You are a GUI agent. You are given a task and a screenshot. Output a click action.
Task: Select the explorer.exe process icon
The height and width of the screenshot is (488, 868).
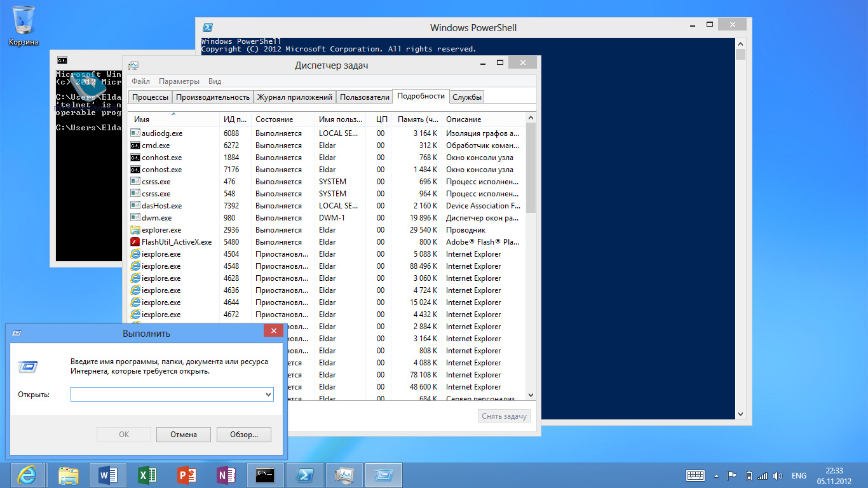tap(135, 230)
